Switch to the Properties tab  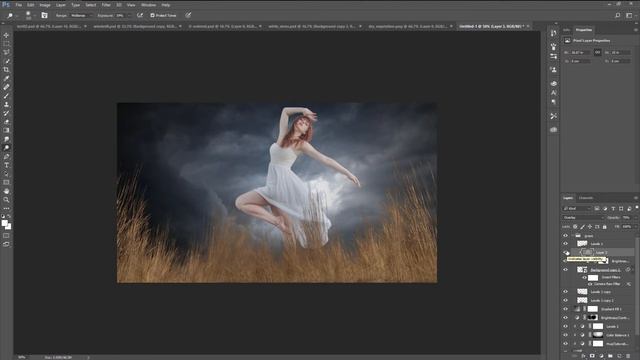click(x=584, y=30)
